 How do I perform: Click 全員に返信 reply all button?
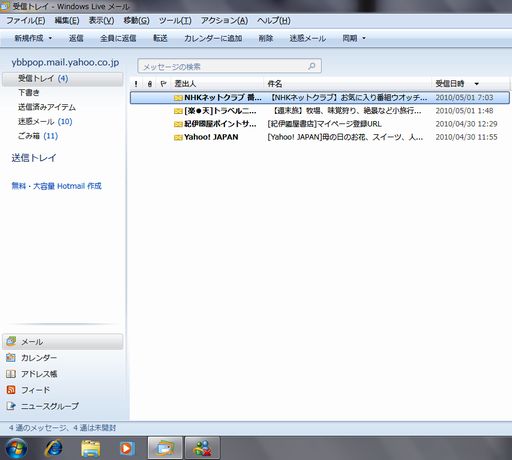118,38
